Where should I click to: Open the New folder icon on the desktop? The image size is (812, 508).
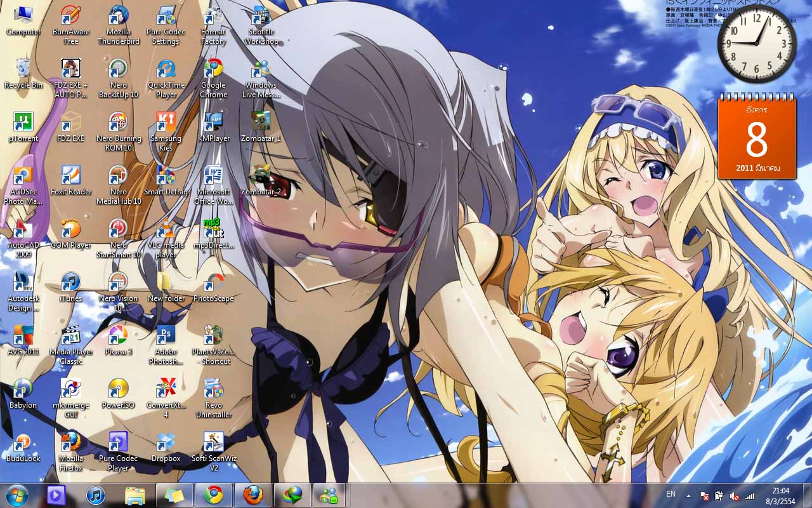pyautogui.click(x=166, y=287)
